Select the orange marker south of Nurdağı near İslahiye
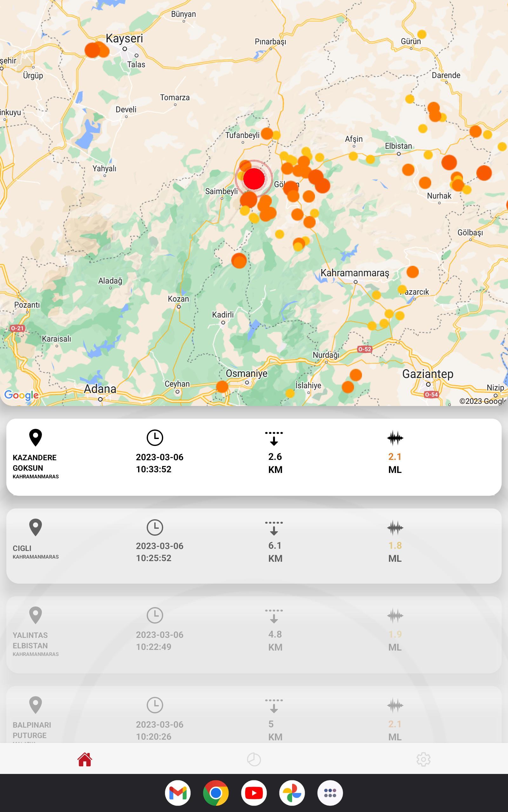This screenshot has height=812, width=508. pyautogui.click(x=348, y=387)
